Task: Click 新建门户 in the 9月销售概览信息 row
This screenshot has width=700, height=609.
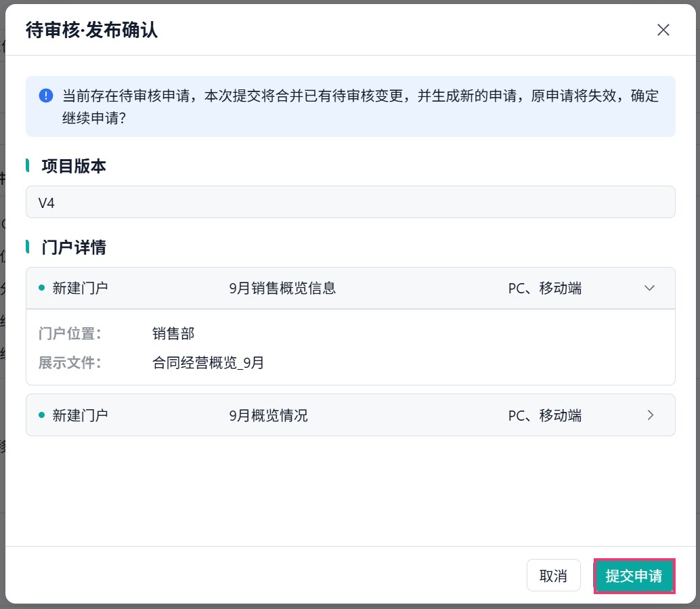Action: (x=80, y=288)
